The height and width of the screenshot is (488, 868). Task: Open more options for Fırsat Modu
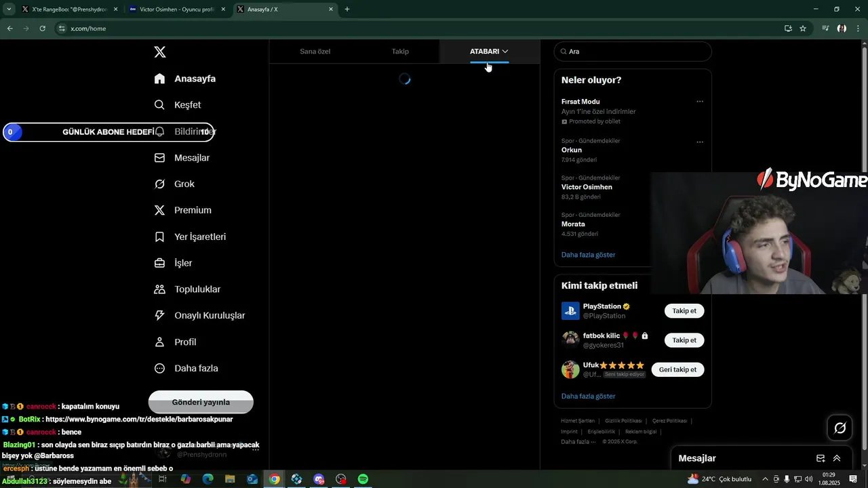(700, 102)
